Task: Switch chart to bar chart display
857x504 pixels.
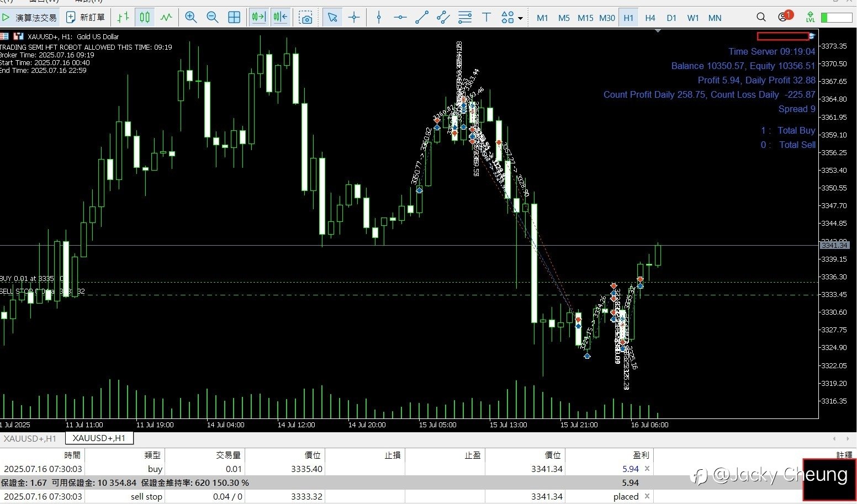Action: tap(123, 18)
